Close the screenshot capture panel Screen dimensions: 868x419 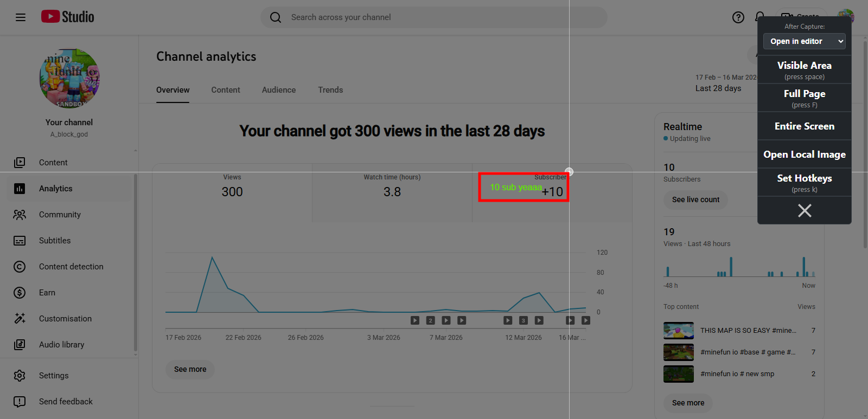(x=805, y=210)
